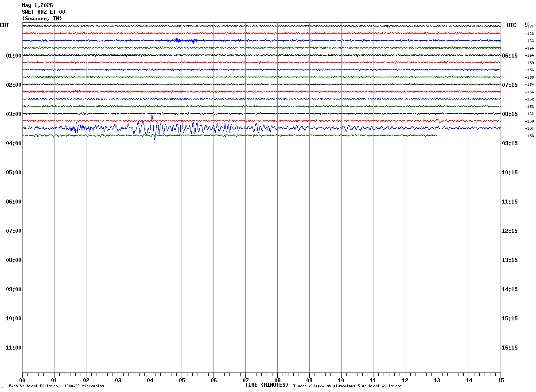Screen dimensions: 536x392
Task: Click the 11:00 CDT time label
Action: pos(13,348)
